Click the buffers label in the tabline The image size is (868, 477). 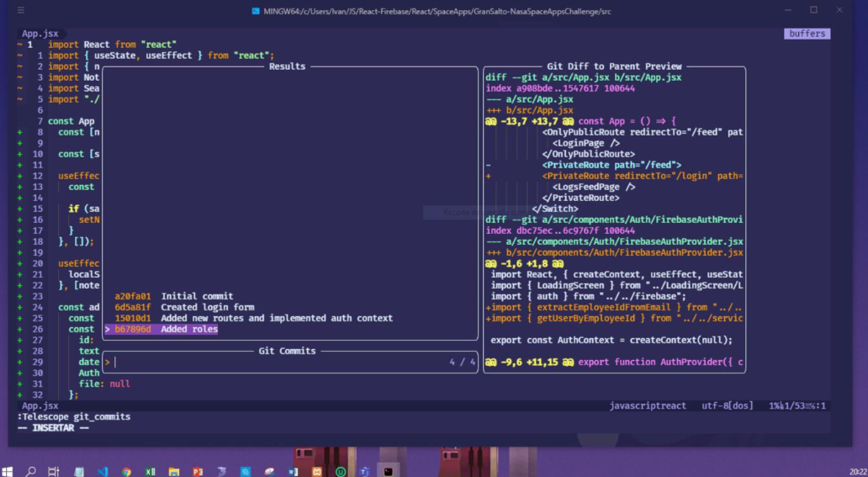click(x=806, y=34)
